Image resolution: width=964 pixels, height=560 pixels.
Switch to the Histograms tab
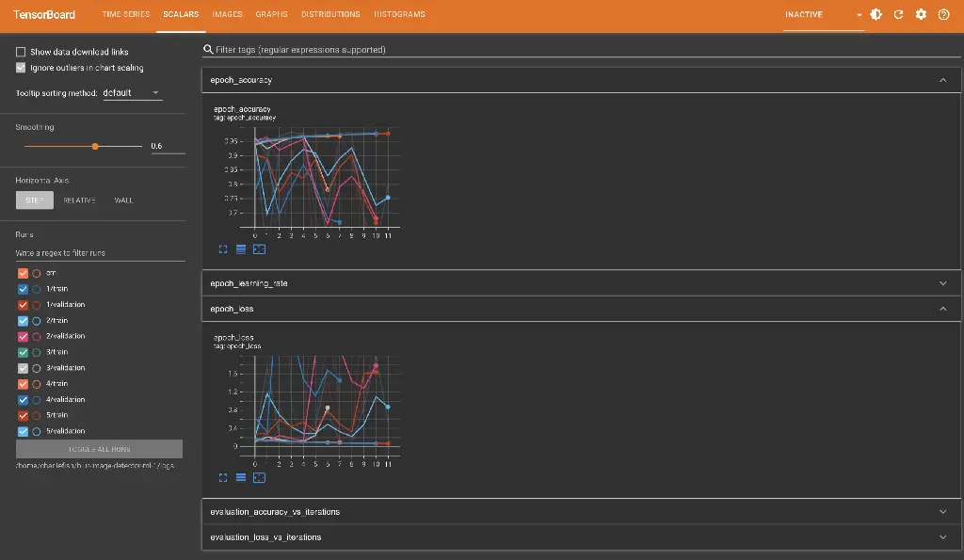pyautogui.click(x=399, y=14)
